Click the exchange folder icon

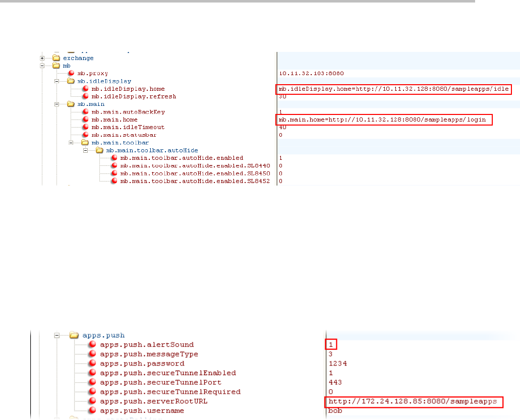click(x=56, y=58)
